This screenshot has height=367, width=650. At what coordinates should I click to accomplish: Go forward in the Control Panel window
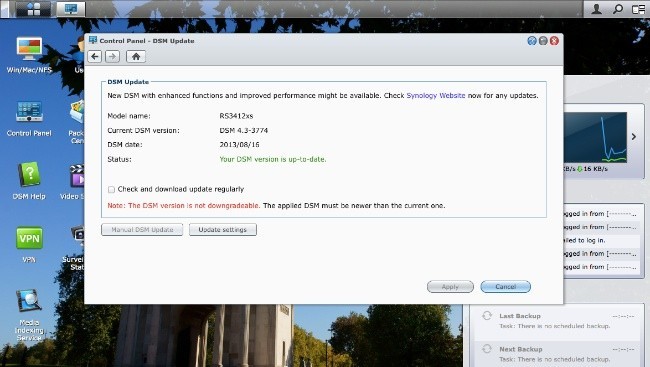(112, 56)
